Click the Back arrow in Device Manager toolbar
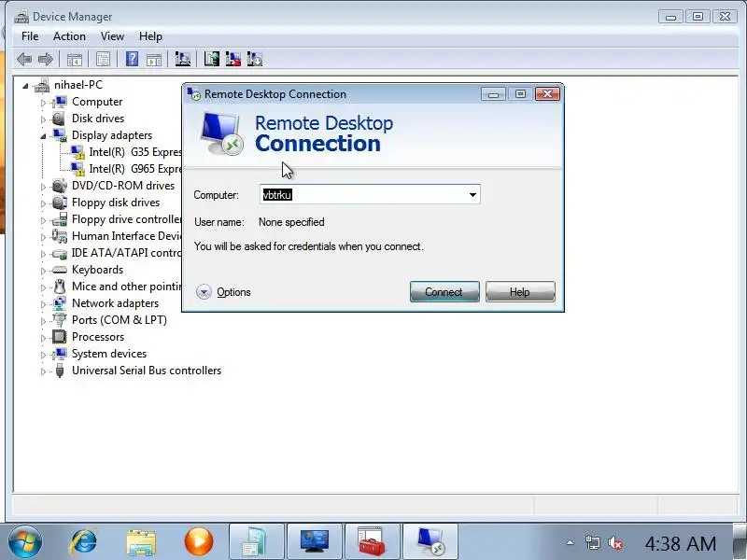Viewport: 747px width, 560px height. [x=24, y=59]
